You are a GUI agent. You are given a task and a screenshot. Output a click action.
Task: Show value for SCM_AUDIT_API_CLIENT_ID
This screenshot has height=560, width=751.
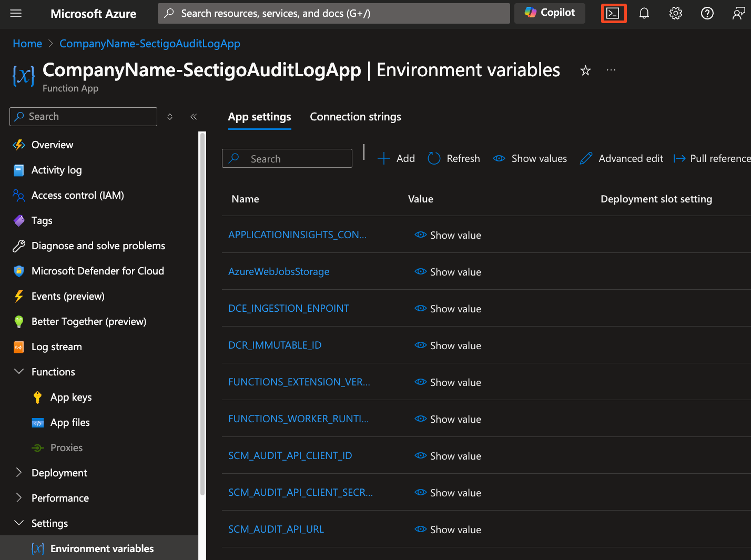[448, 456]
